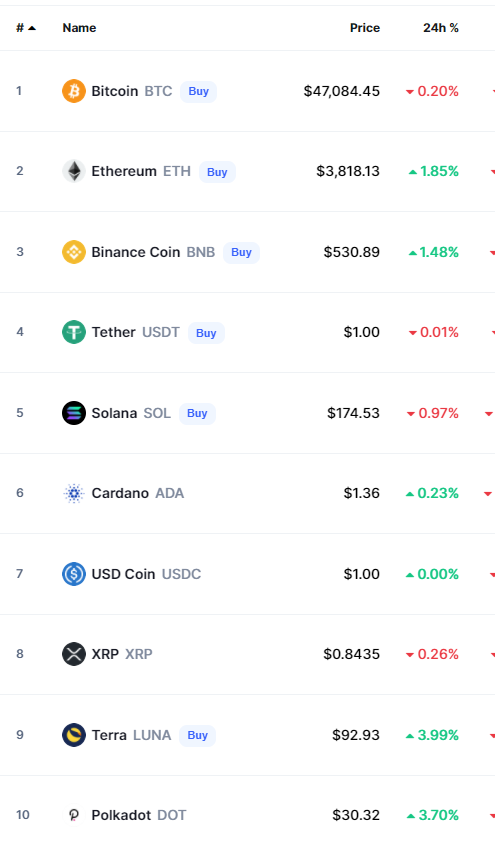Click Buy button beside Binance Coin BNB
495x849 pixels.
241,252
